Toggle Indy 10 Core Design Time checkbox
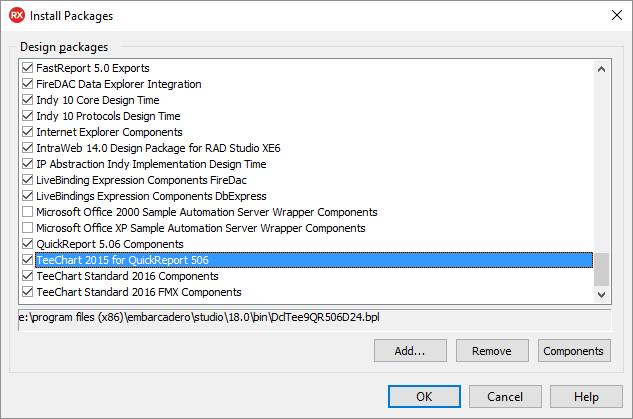The width and height of the screenshot is (633, 419). point(27,99)
